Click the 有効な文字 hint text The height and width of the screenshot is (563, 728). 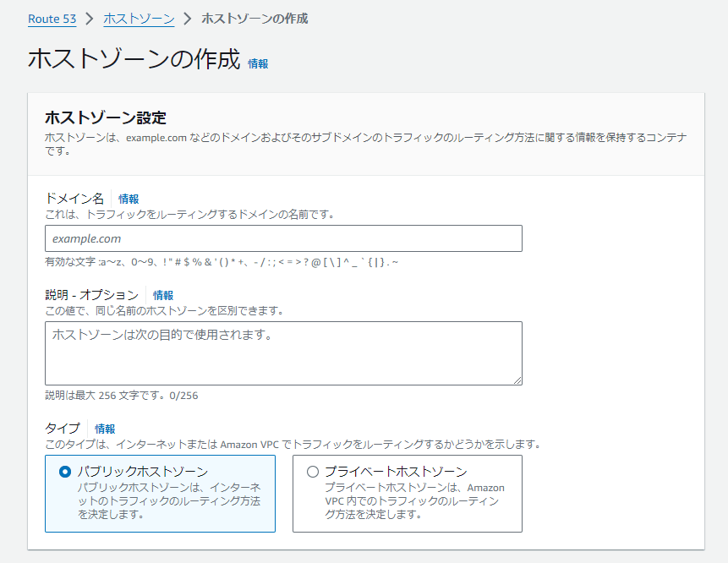(x=222, y=262)
